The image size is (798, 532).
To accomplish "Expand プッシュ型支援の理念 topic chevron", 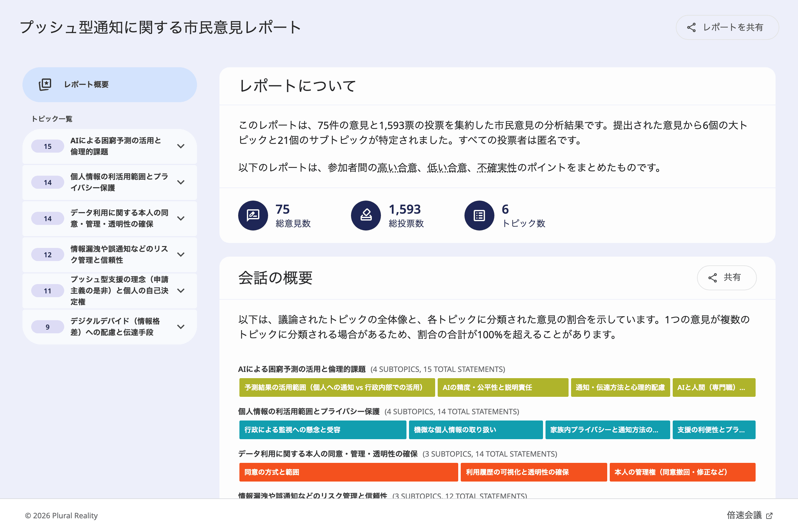I will point(181,291).
